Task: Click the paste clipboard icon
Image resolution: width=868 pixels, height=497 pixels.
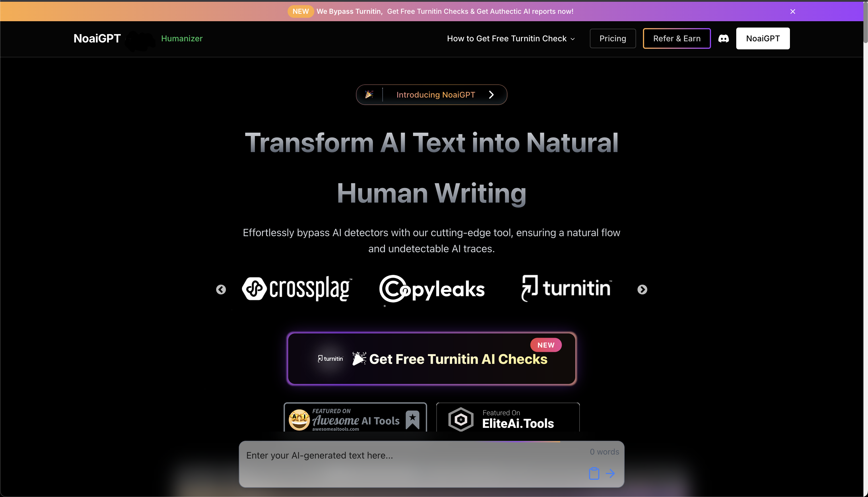Action: [594, 473]
